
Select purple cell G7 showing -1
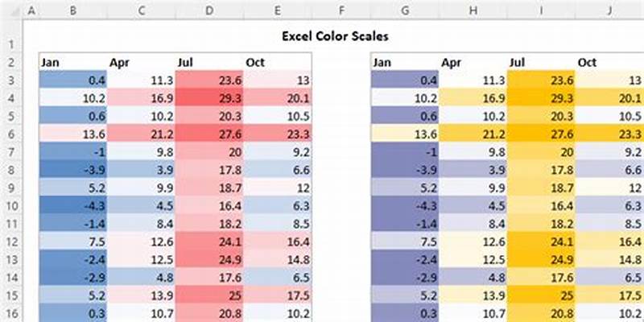(405, 152)
